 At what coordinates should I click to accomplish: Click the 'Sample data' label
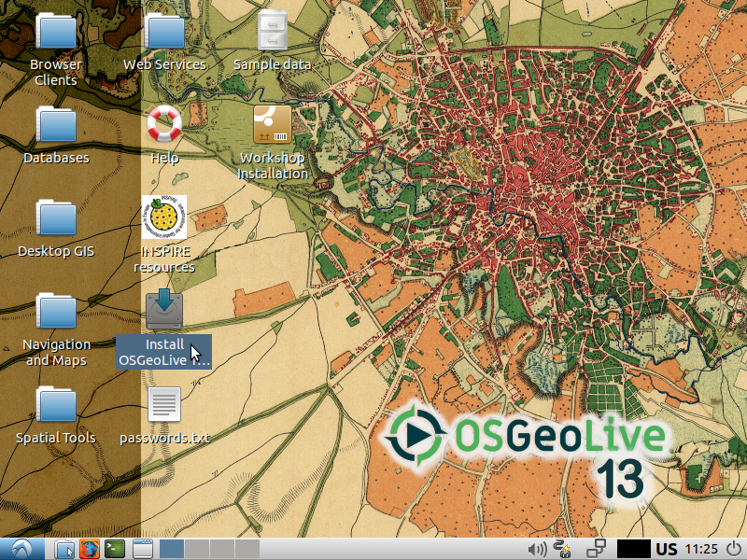[272, 64]
